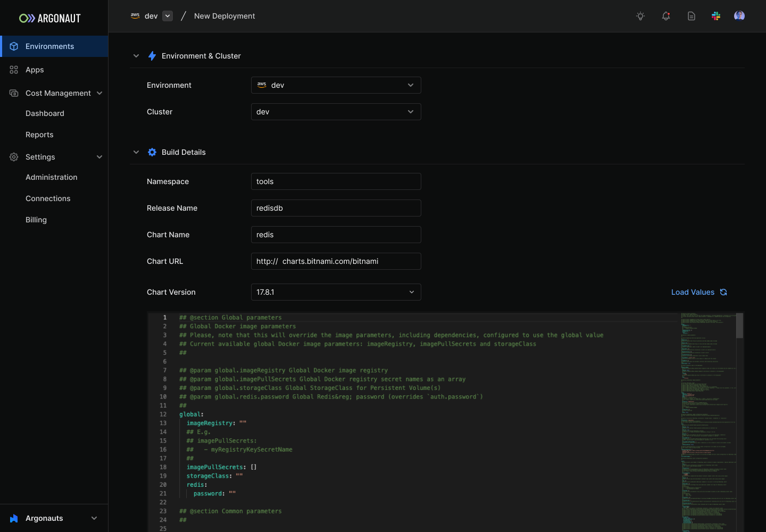Image resolution: width=766 pixels, height=532 pixels.
Task: Refresh chart values using the Load Values icon
Action: click(723, 292)
